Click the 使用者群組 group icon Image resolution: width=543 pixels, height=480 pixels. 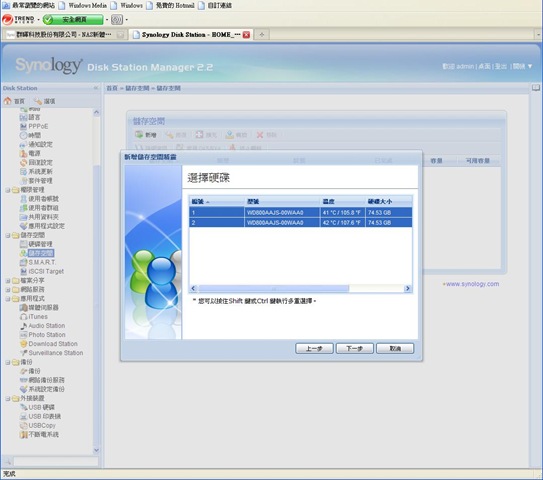pyautogui.click(x=23, y=208)
